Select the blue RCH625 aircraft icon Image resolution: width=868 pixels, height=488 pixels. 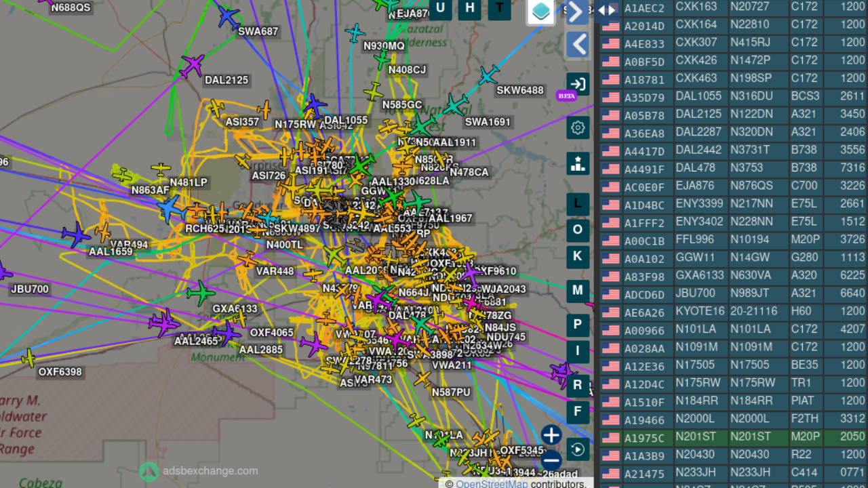(170, 209)
